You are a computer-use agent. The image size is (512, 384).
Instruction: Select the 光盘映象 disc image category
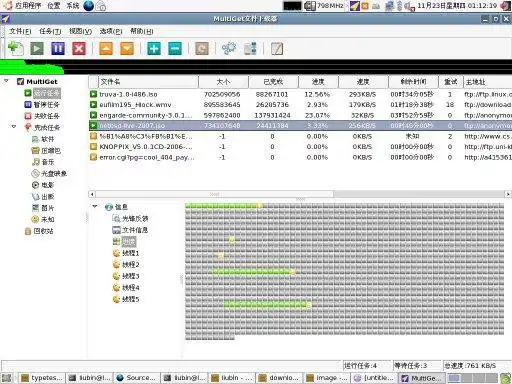[49, 174]
